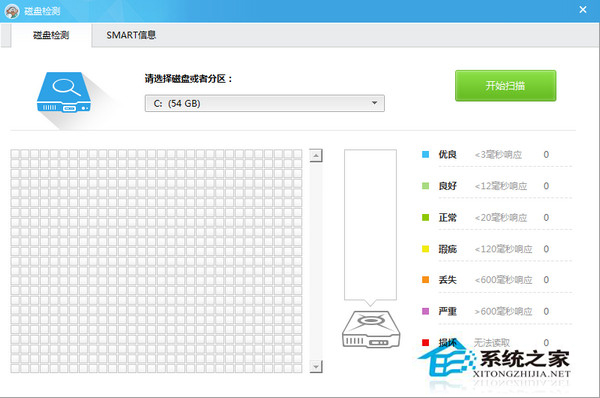This screenshot has height=398, width=600.
Task: Click the 瑕疵 legend label
Action: [447, 249]
